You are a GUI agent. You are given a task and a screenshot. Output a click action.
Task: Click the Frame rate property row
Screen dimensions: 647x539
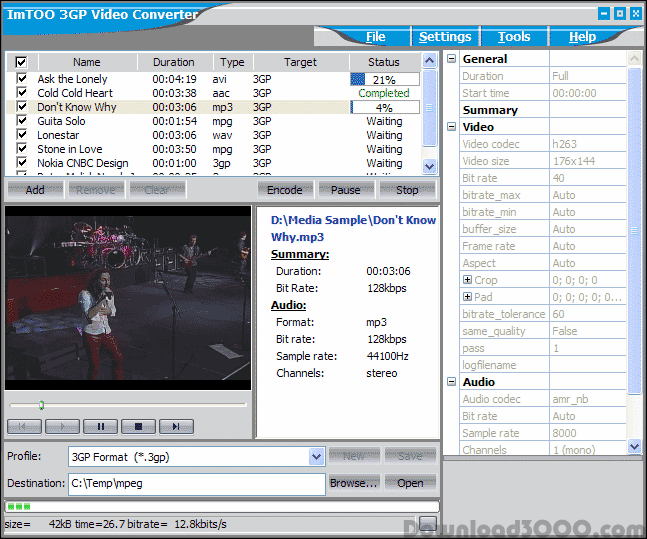tap(543, 246)
